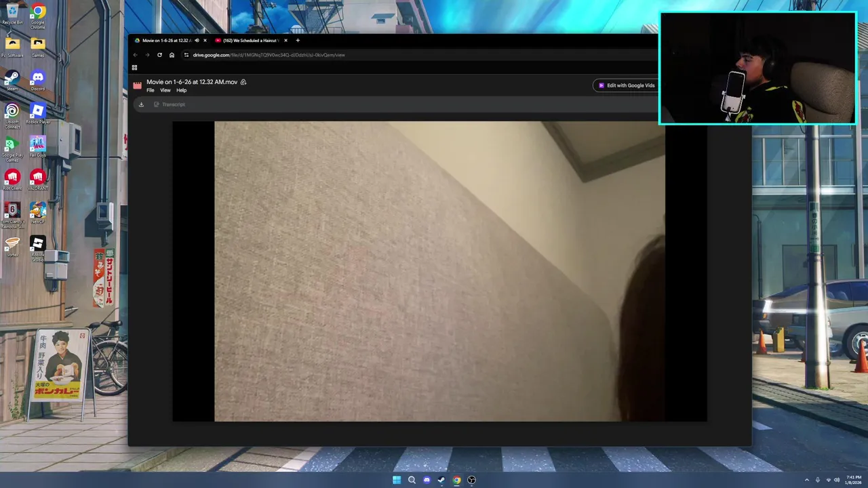Reload the Drive page
868x488 pixels.
[159, 55]
